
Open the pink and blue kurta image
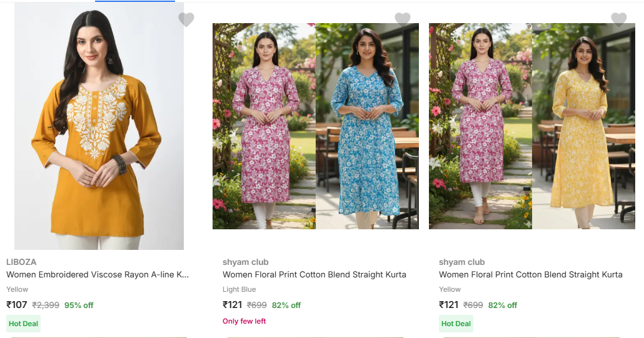pyautogui.click(x=316, y=126)
